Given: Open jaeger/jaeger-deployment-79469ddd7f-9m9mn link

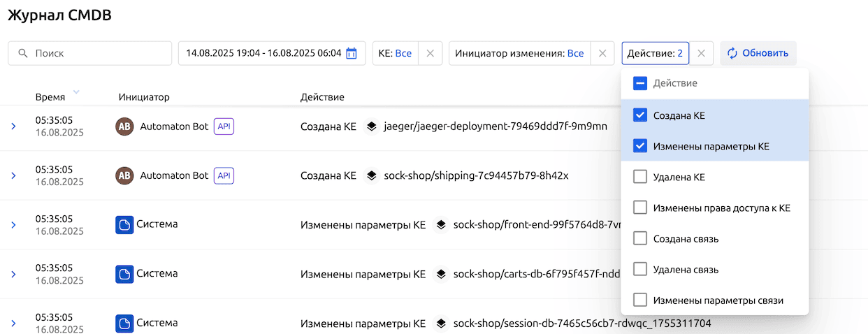Looking at the screenshot, I should tap(496, 126).
